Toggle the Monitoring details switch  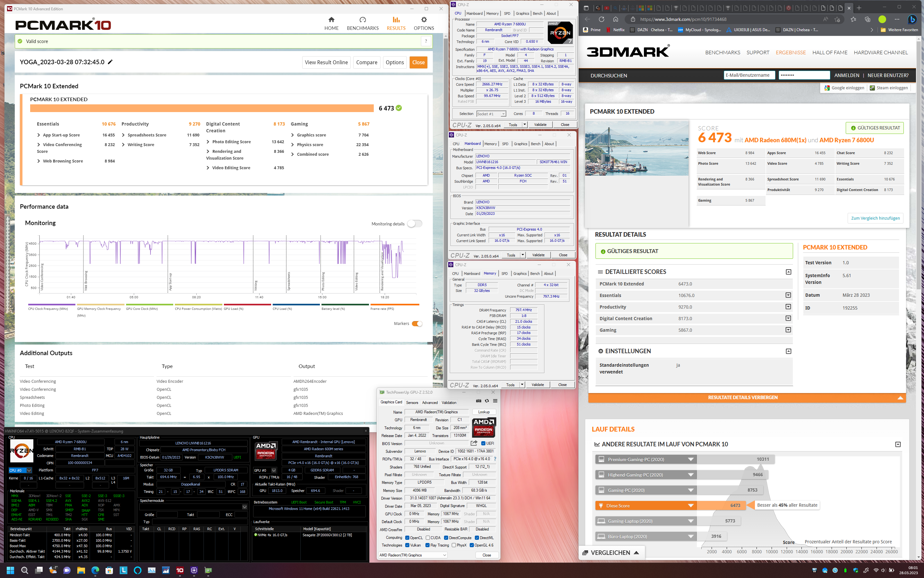coord(414,223)
